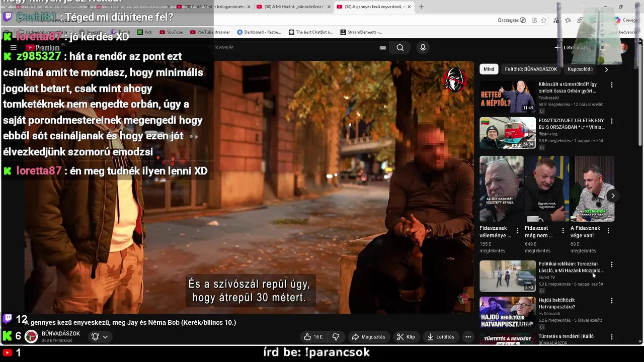Open Fideszest még nem short thumbnail
Viewport: 644px width, 362px height.
coord(547,189)
